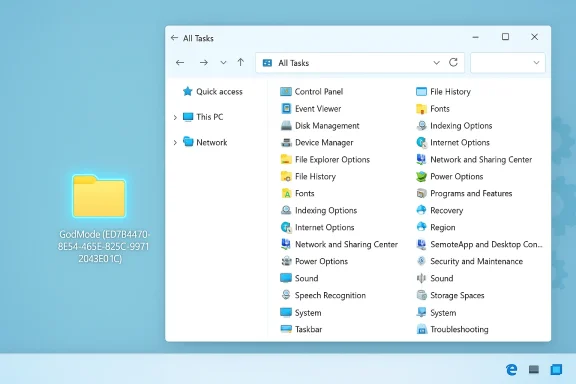
Task: Open the Recovery icon
Action: [421, 210]
